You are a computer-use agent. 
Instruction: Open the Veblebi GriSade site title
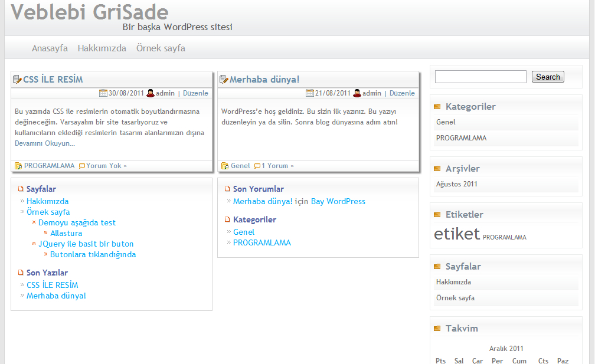click(90, 12)
